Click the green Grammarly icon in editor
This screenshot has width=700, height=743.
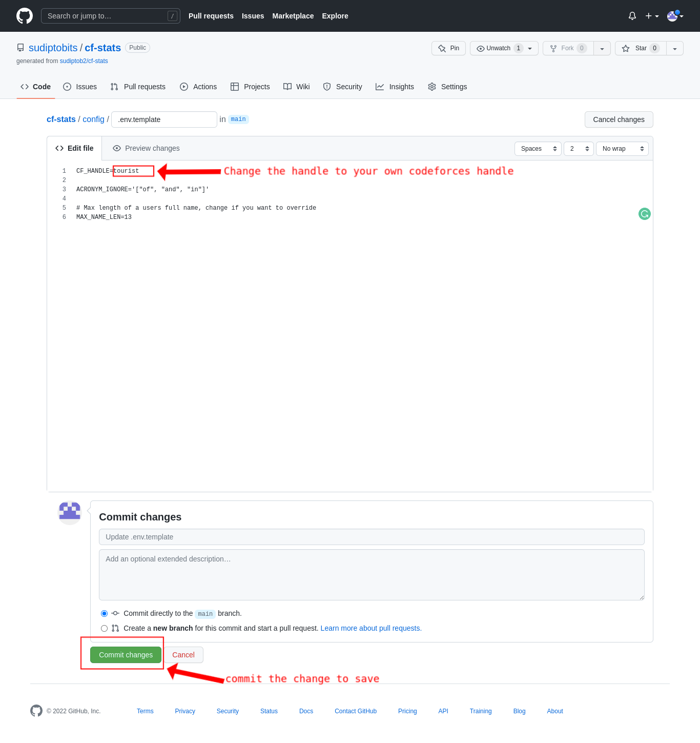tap(645, 214)
